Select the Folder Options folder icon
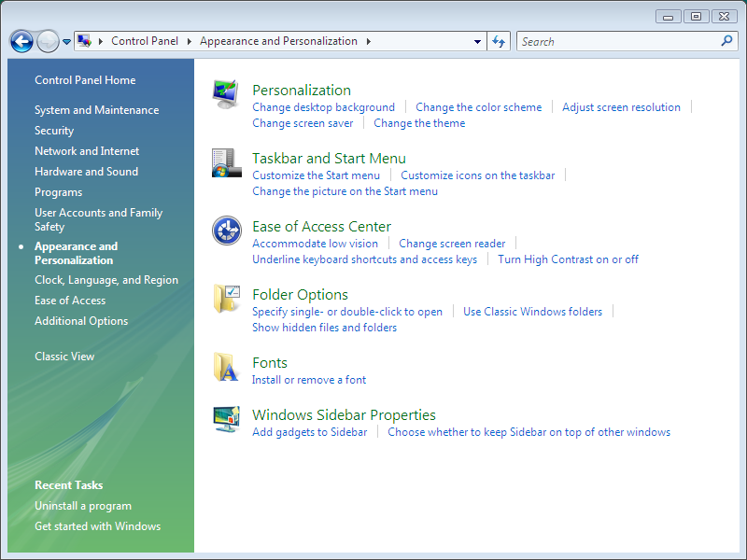Viewport: 747px width, 560px height. click(x=225, y=299)
